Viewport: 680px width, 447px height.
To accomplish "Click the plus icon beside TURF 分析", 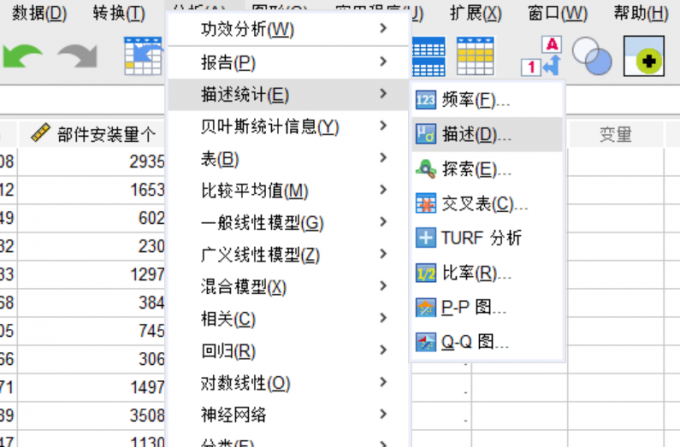I will [x=426, y=238].
